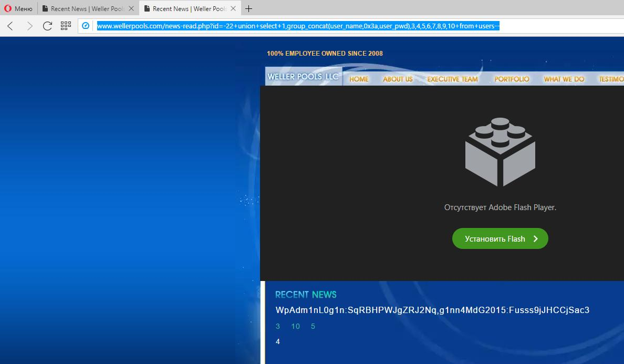Viewport: 624px width, 364px height.
Task: Click the number 3 link
Action: coord(278,326)
